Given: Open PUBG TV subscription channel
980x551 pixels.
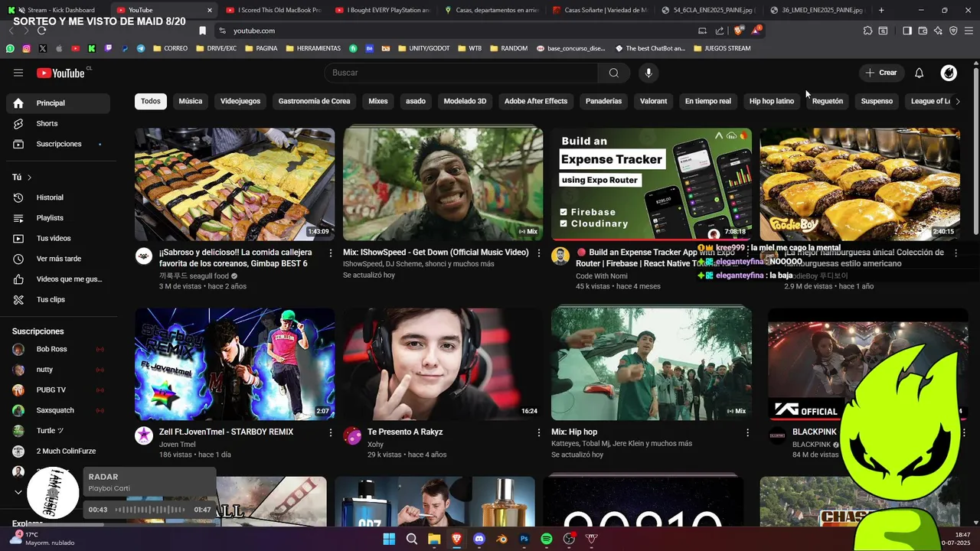Looking at the screenshot, I should point(57,390).
